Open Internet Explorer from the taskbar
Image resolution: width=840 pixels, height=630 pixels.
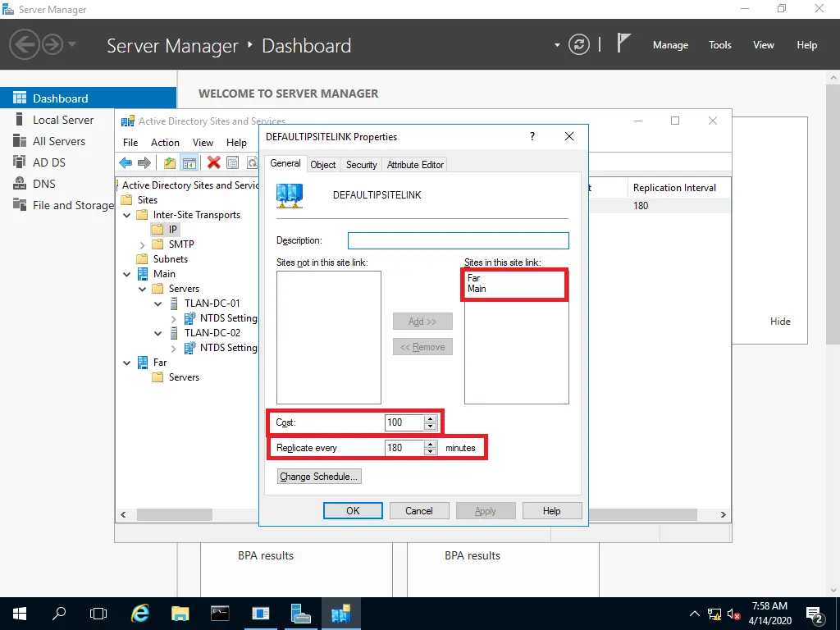coord(140,614)
